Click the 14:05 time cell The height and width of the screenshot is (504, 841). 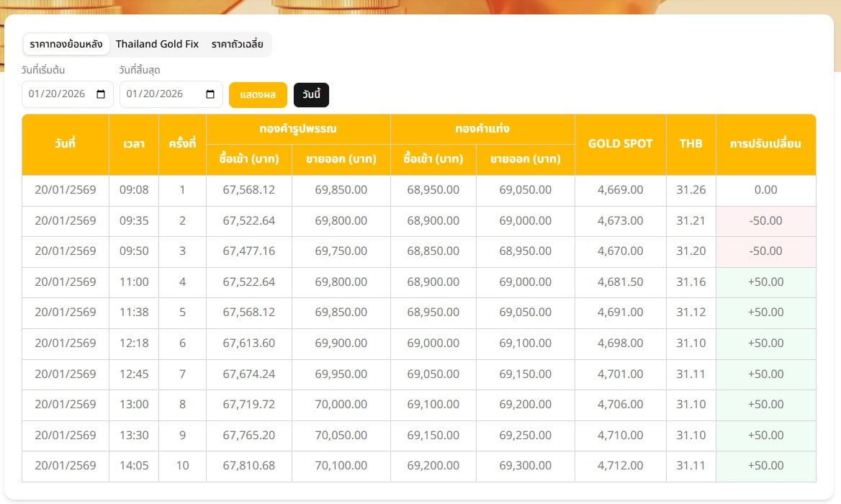click(x=134, y=465)
